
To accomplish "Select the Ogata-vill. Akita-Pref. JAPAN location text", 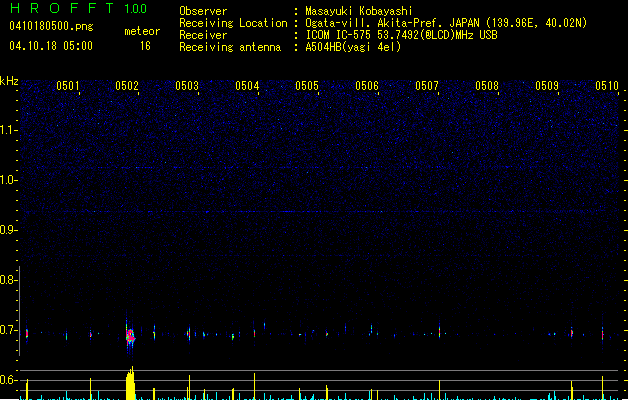I will coord(446,23).
